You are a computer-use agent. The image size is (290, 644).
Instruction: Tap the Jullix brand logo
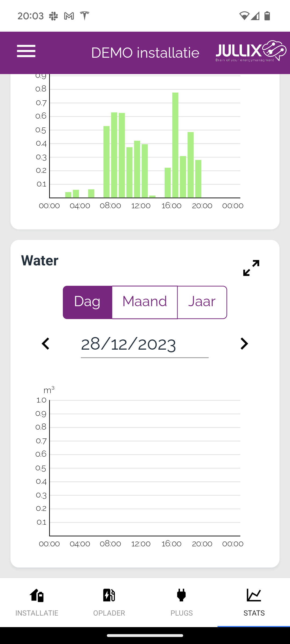click(x=251, y=51)
